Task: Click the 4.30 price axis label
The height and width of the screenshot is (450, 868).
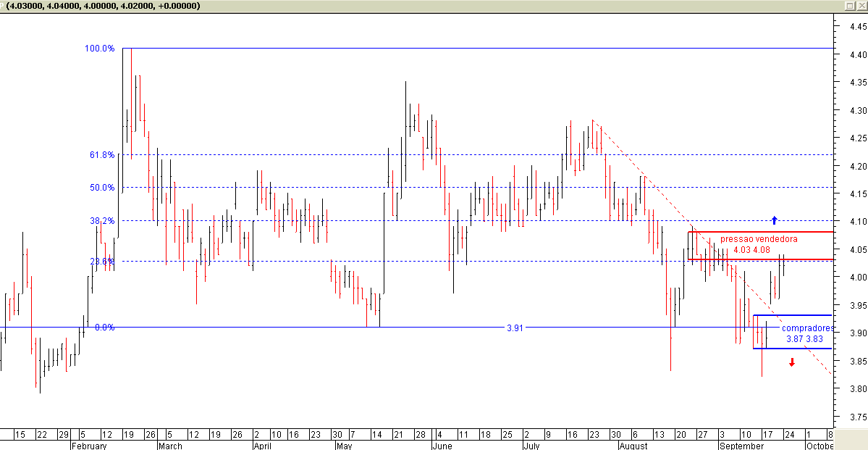Action: (860, 110)
